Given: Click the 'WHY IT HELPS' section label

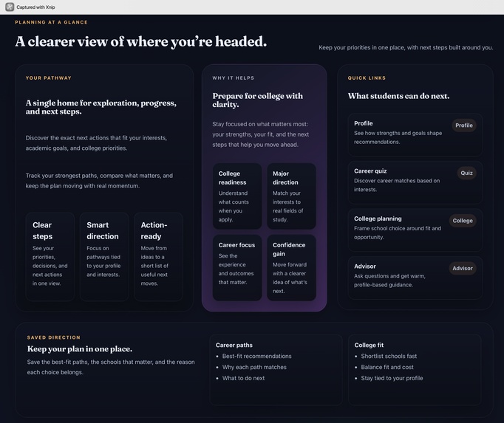Looking at the screenshot, I should (233, 78).
